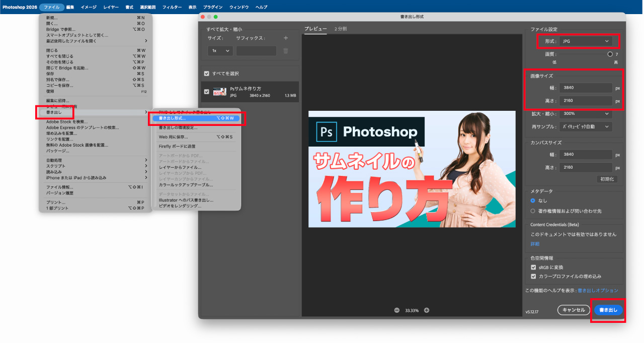The height and width of the screenshot is (343, 644).
Task: Choose レイヤーからファイル... item
Action: click(x=196, y=167)
